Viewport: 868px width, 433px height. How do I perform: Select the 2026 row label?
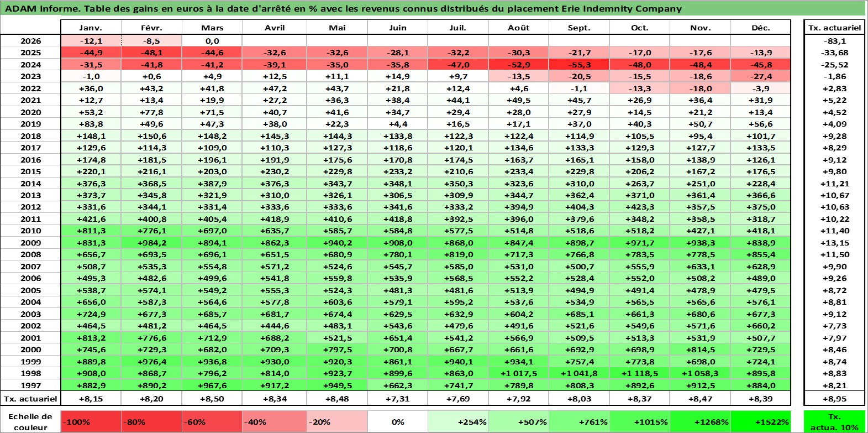[30, 41]
